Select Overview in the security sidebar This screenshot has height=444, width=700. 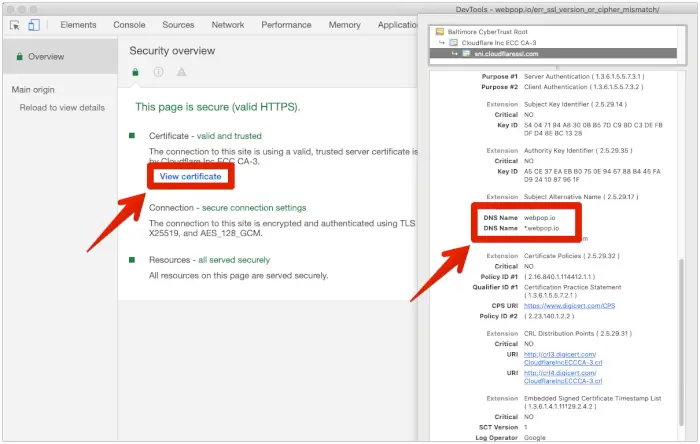point(60,57)
